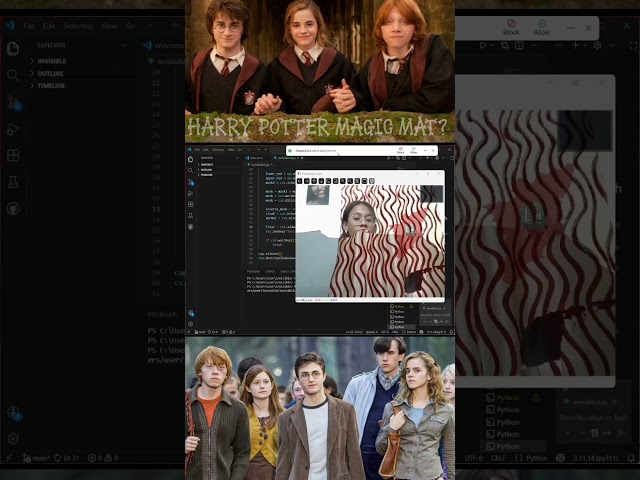Open File menu in background VS Code

[x=29, y=26]
